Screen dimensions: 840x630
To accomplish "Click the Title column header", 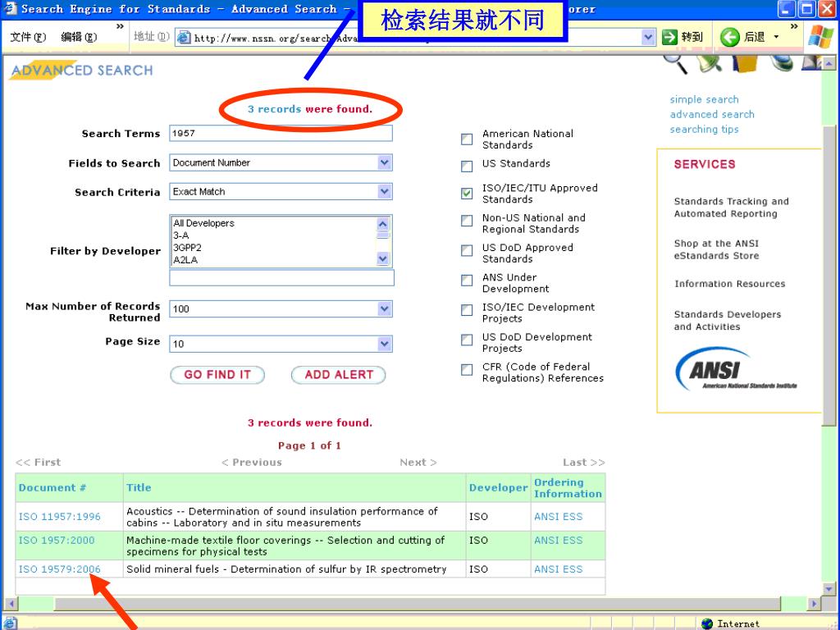I will pyautogui.click(x=139, y=487).
